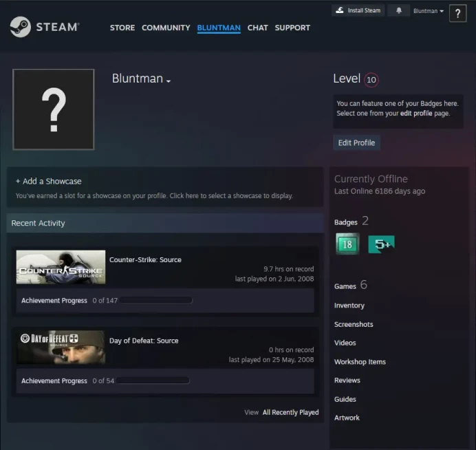Click the large profile avatar placeholder
This screenshot has width=476, height=450.
pos(54,109)
